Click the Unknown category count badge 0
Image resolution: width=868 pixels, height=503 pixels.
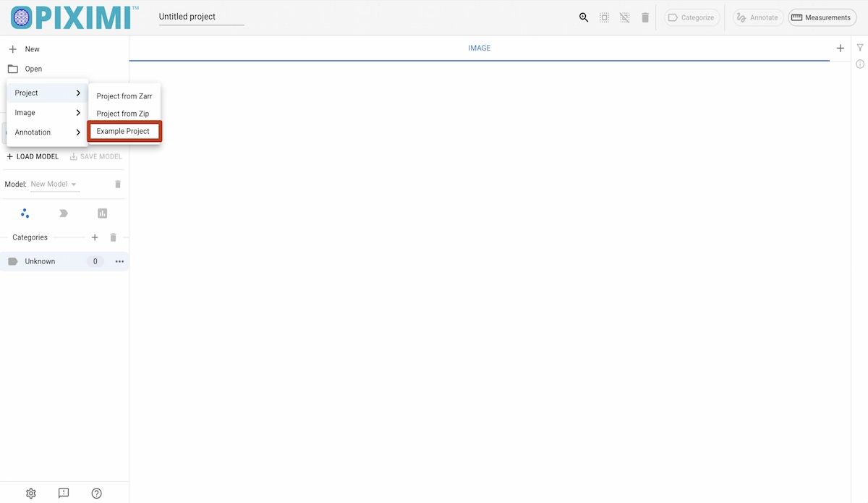[x=95, y=261]
